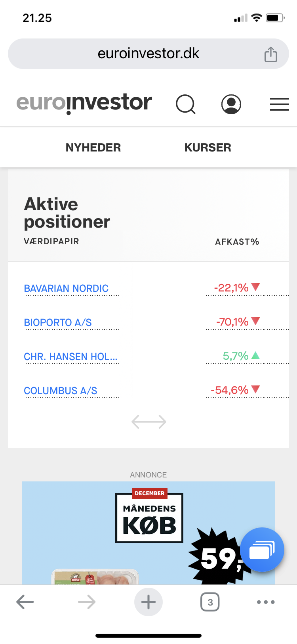Tap the share icon in the address bar
This screenshot has width=297, height=644.
(x=271, y=54)
